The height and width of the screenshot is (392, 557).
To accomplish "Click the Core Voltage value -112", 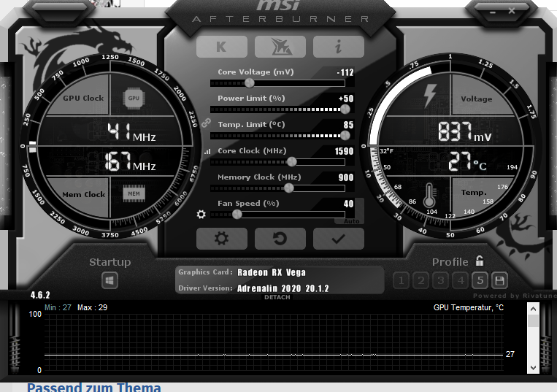I will point(345,72).
